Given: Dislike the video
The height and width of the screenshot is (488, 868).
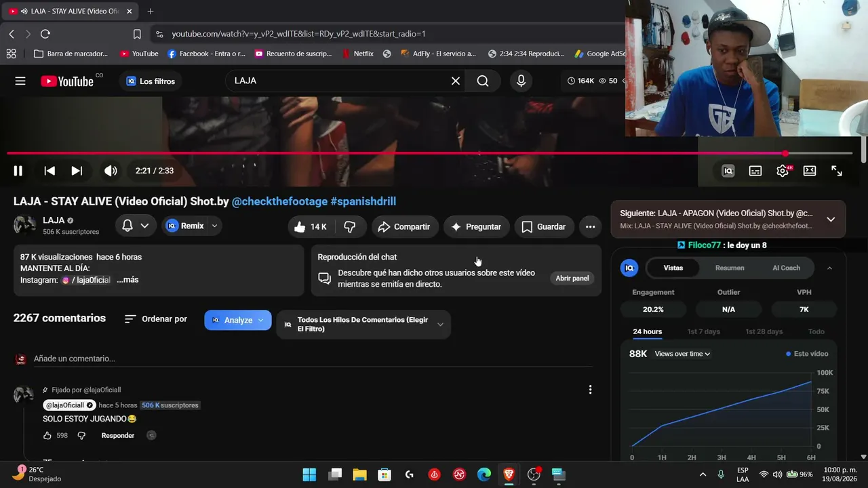Looking at the screenshot, I should (350, 227).
